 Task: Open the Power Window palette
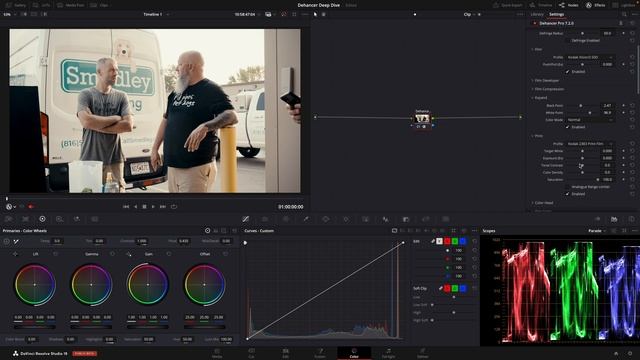pos(326,219)
